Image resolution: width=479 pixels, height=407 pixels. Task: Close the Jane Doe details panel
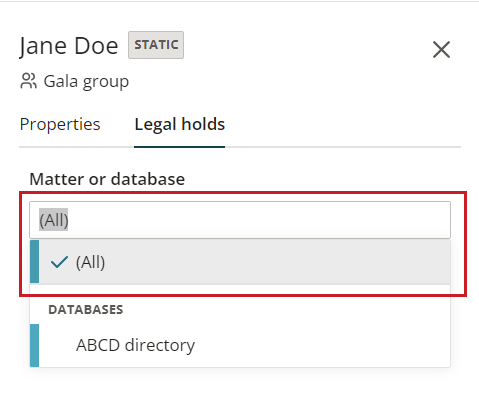tap(441, 49)
